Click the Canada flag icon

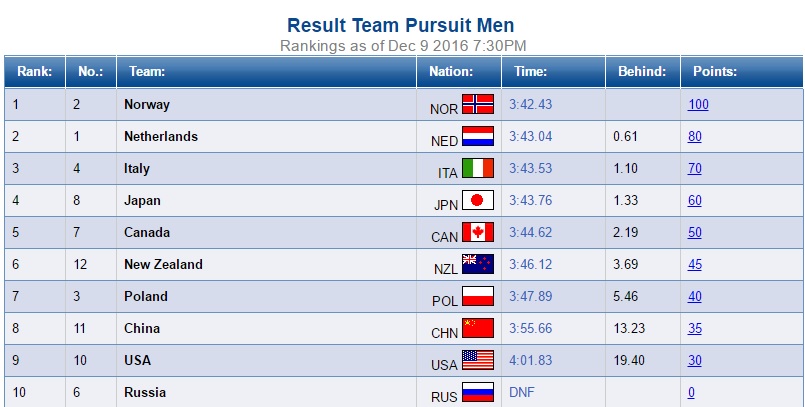pos(478,233)
